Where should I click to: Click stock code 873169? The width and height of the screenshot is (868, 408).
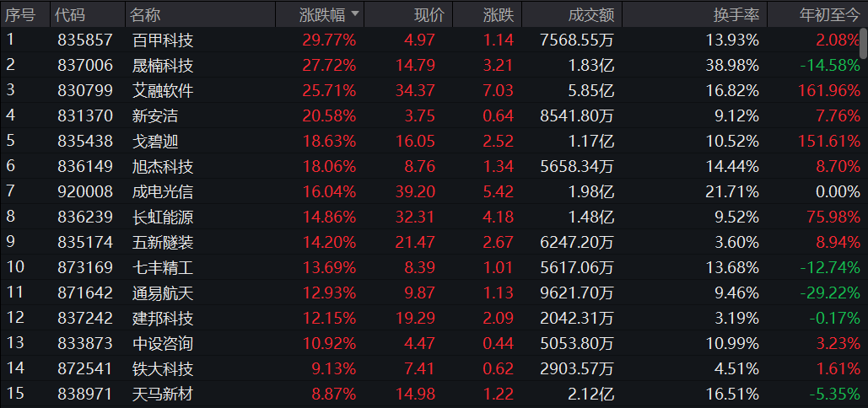(84, 267)
